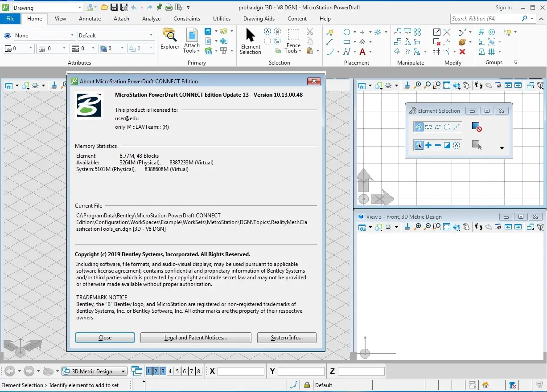This screenshot has width=547, height=392.
Task: Click the lock icon in the status bar
Action: pos(307,385)
